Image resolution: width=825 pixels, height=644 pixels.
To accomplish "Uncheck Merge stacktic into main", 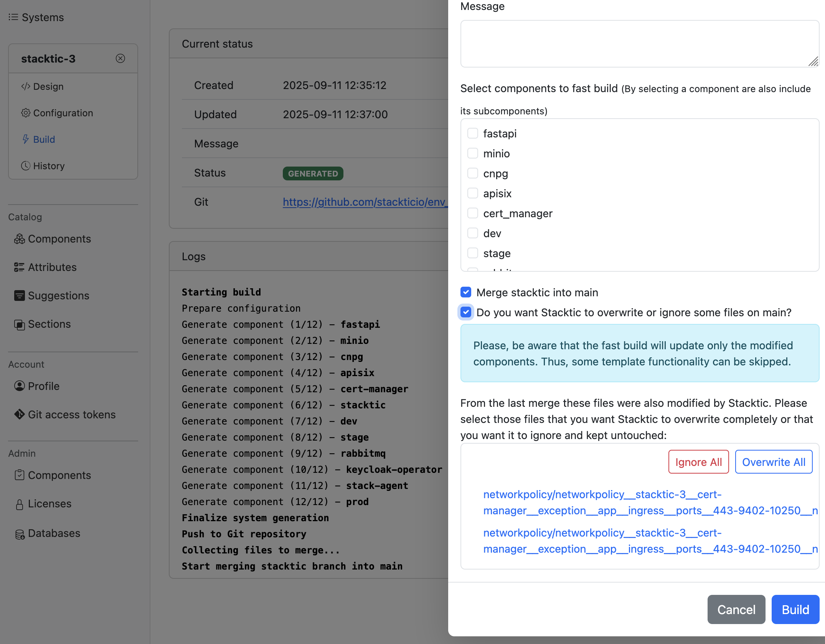I will 466,292.
